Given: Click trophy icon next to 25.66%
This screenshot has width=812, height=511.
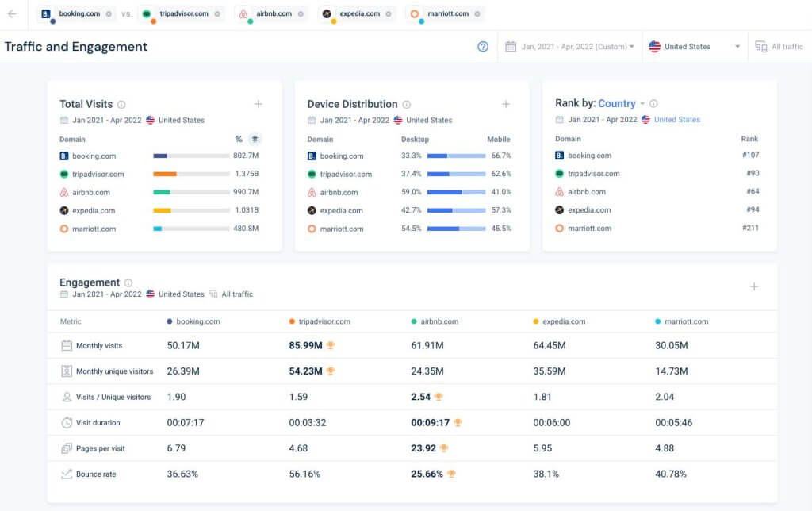Looking at the screenshot, I should pyautogui.click(x=451, y=474).
